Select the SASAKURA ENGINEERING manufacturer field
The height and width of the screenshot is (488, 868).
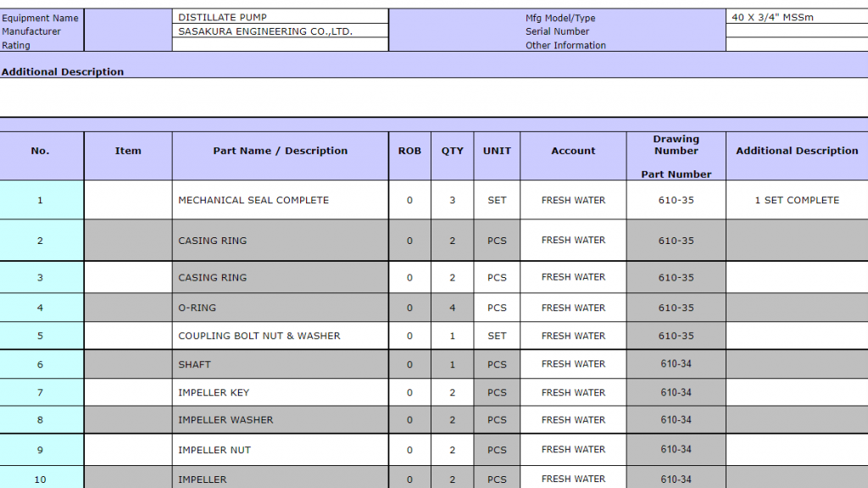click(280, 31)
